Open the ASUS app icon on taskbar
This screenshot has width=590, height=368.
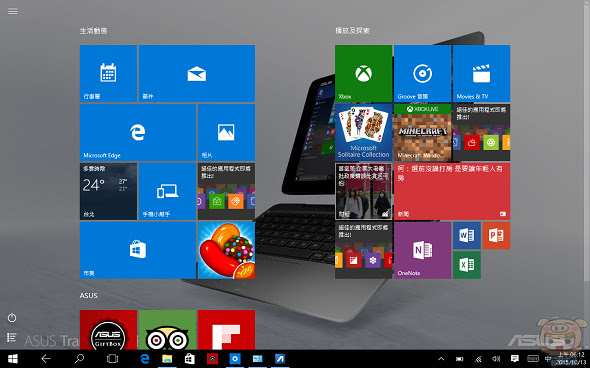pyautogui.click(x=280, y=359)
